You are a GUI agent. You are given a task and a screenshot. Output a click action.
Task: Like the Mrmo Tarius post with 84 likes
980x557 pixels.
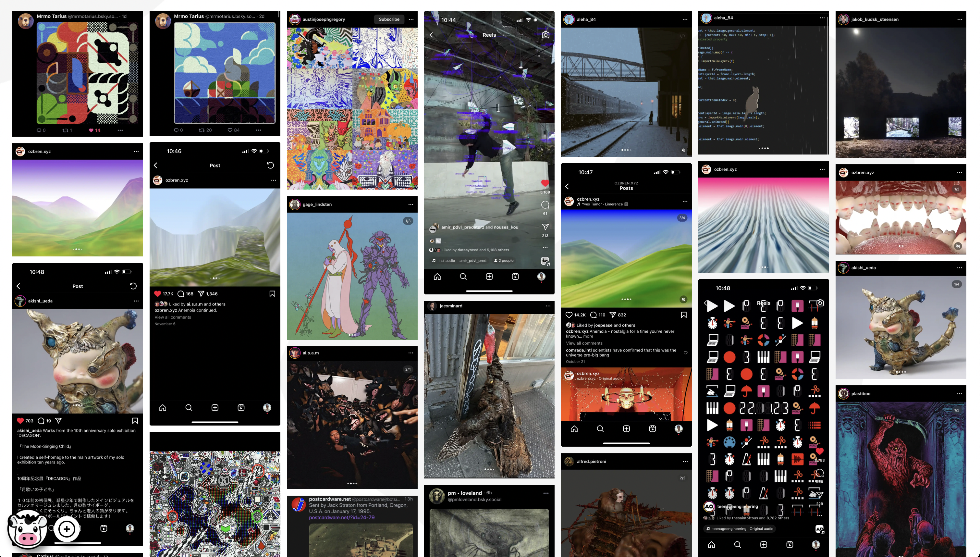click(230, 130)
